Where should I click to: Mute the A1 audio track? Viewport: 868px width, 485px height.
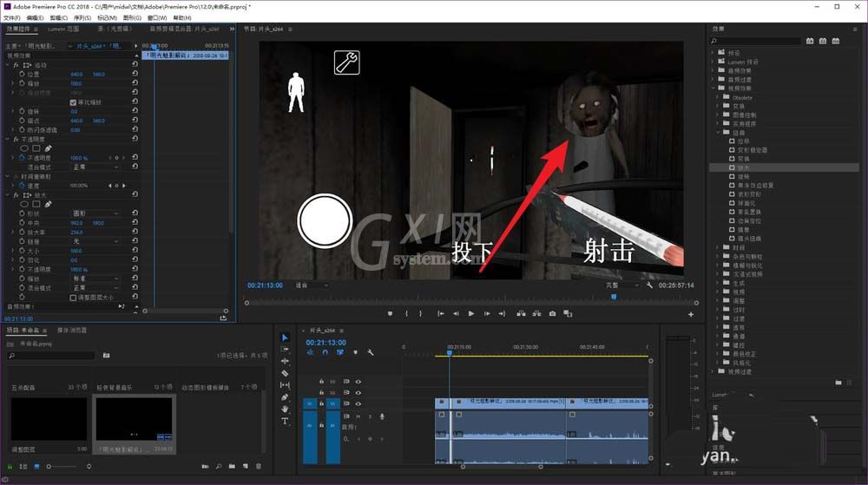pyautogui.click(x=358, y=416)
